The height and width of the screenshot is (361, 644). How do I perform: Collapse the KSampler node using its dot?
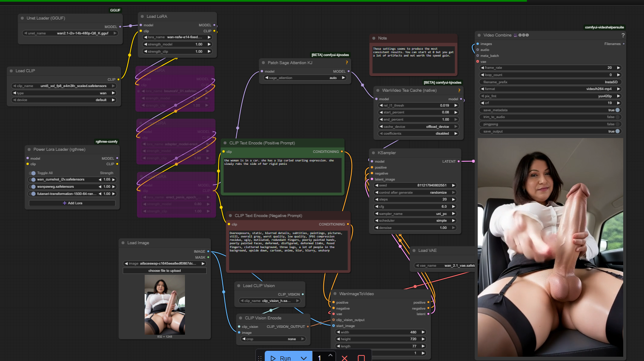pyautogui.click(x=373, y=153)
